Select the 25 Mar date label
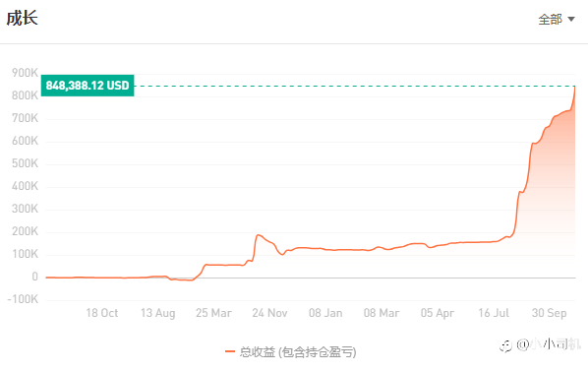The width and height of the screenshot is (588, 372). coord(213,313)
